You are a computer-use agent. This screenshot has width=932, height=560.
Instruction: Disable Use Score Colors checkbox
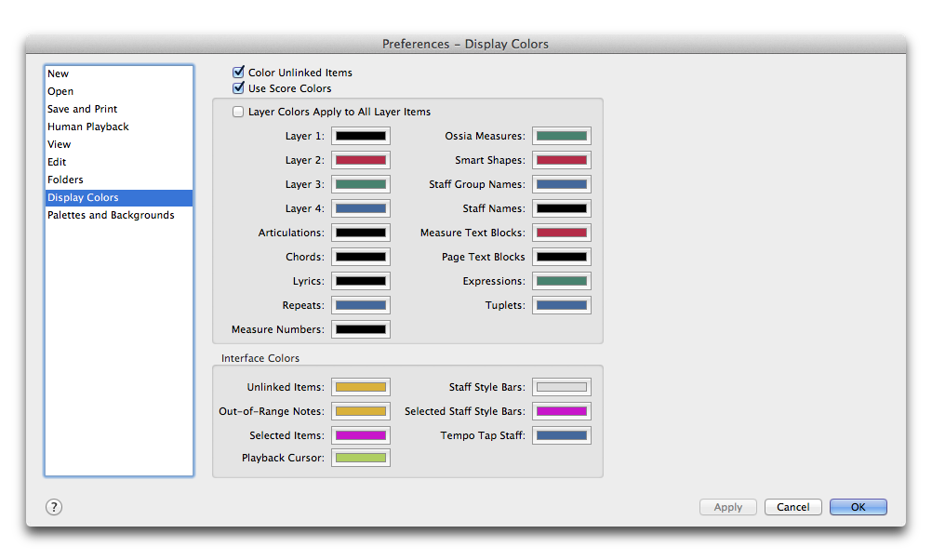(x=238, y=88)
